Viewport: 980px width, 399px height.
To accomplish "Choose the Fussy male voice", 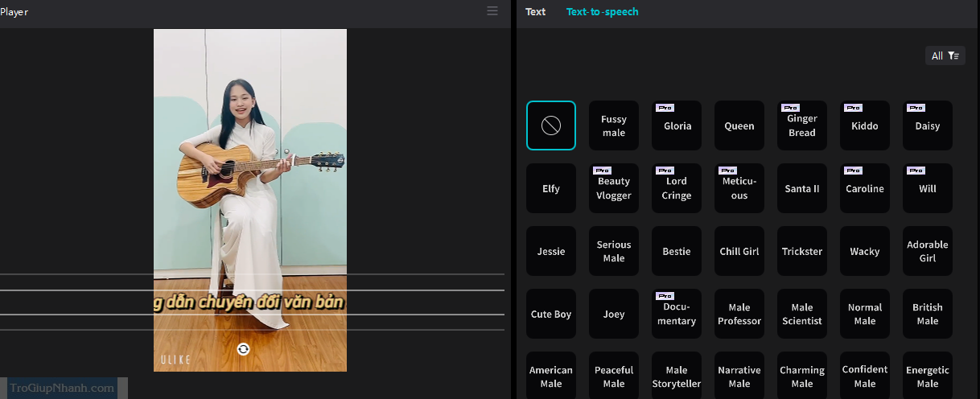I will [x=614, y=125].
